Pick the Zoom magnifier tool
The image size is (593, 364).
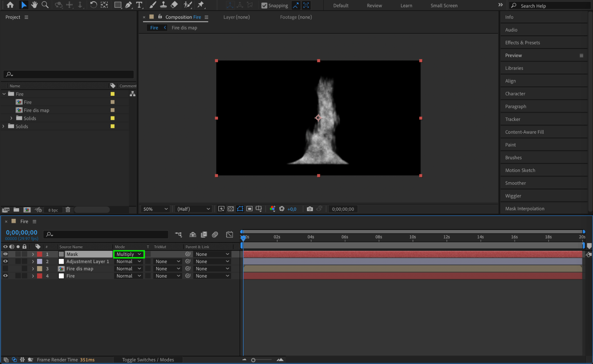click(45, 5)
